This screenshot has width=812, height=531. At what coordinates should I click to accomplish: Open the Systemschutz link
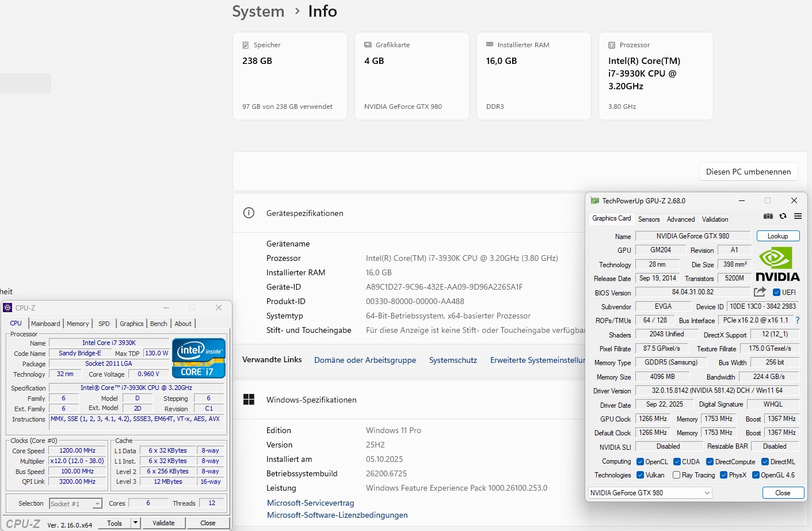(x=453, y=360)
